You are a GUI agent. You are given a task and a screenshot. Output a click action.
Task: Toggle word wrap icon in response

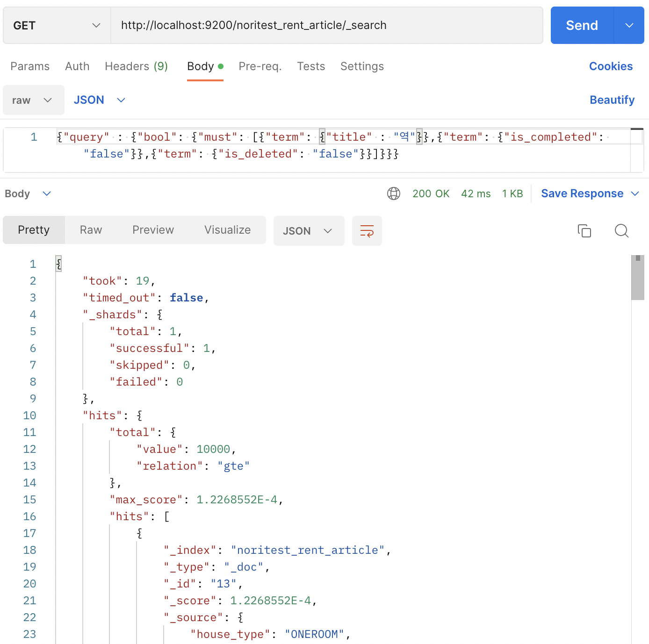(x=367, y=231)
